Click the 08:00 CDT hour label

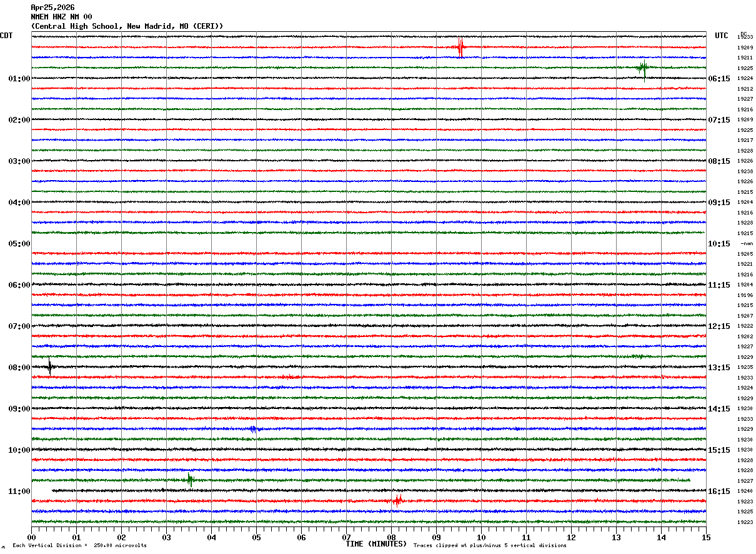pos(19,368)
